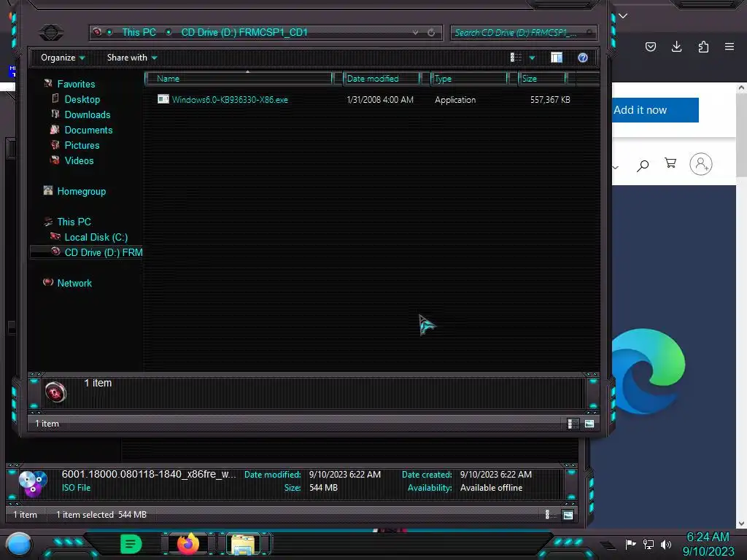This screenshot has height=560, width=747.
Task: Open the shopping cart in browser
Action: [x=670, y=163]
